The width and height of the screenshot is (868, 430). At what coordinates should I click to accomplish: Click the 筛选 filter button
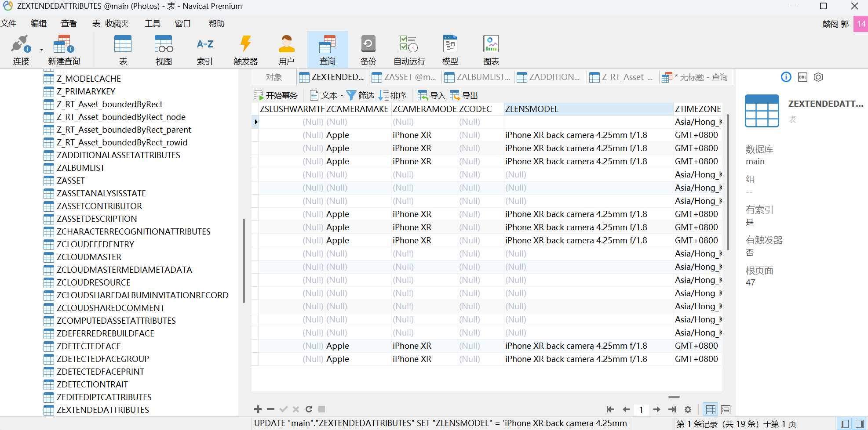pos(360,96)
